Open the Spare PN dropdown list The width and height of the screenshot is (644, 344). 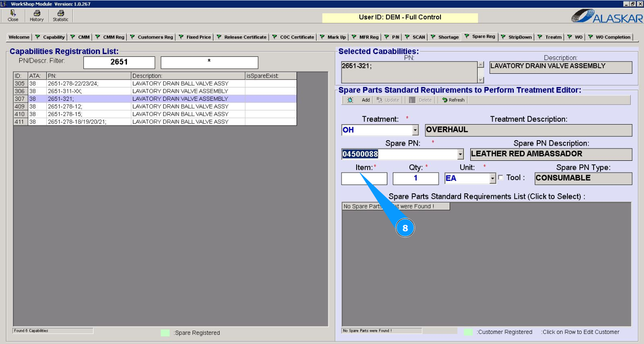click(461, 154)
